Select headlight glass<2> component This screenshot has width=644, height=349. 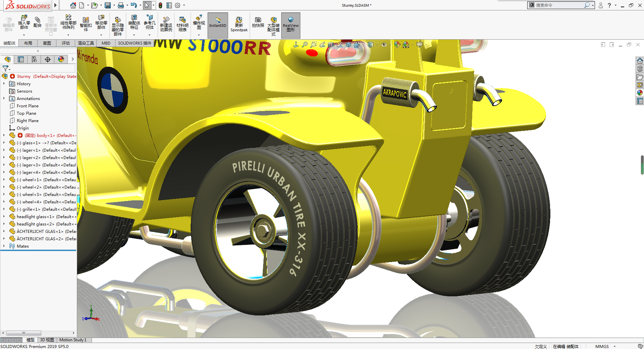pyautogui.click(x=46, y=224)
